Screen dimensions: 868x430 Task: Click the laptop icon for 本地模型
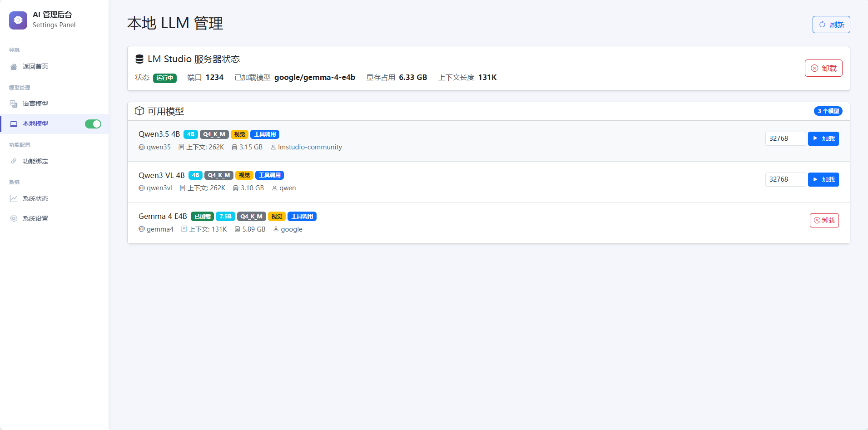[x=14, y=124]
